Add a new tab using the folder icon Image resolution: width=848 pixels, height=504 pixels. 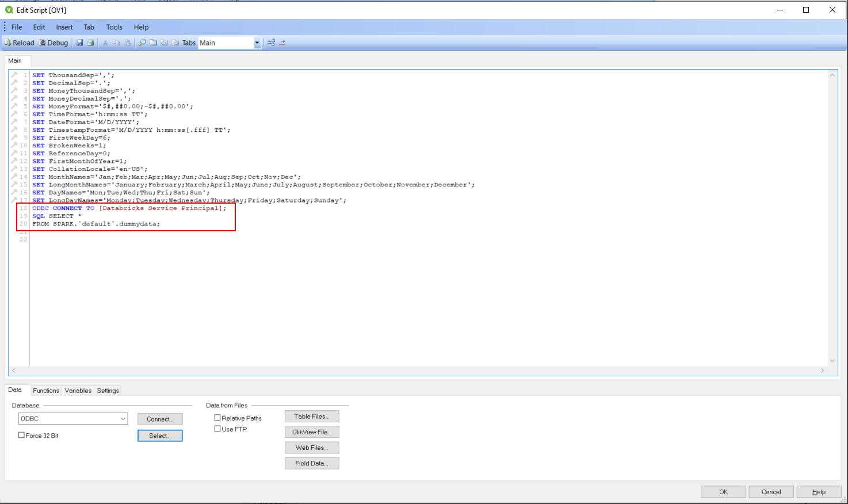coord(154,43)
